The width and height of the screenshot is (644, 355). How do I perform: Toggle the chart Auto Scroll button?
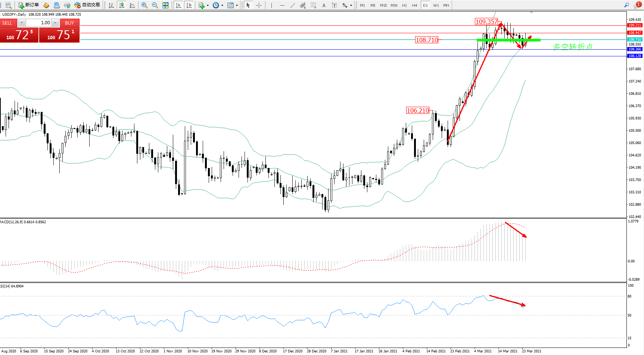(178, 5)
